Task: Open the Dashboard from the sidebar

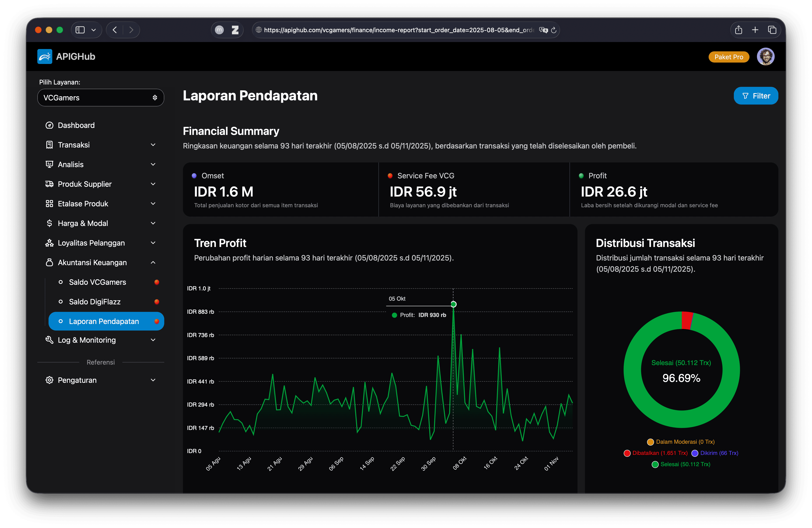Action: (49, 125)
